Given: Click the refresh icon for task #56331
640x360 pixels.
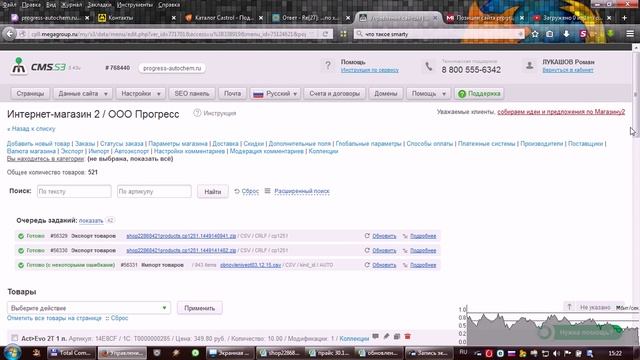Looking at the screenshot, I should [x=367, y=265].
